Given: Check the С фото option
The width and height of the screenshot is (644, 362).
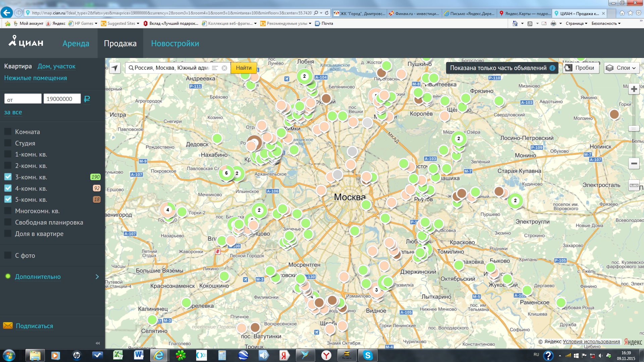Looking at the screenshot, I should (x=8, y=255).
